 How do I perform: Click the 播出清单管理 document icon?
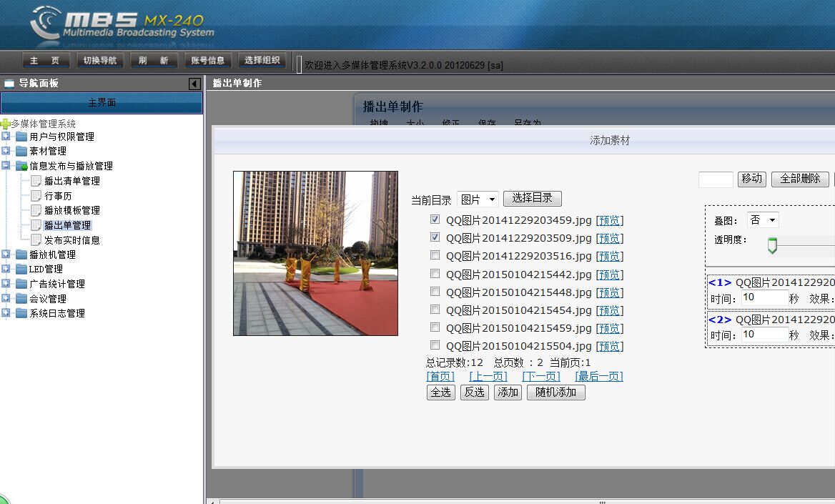pos(36,181)
